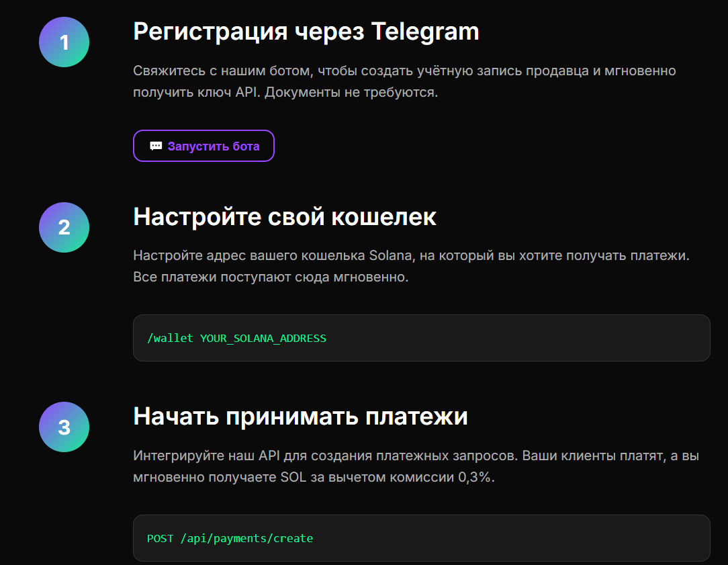Viewport: 728px width, 565px height.
Task: Click the Регистрация через Telegram heading
Action: tap(306, 31)
